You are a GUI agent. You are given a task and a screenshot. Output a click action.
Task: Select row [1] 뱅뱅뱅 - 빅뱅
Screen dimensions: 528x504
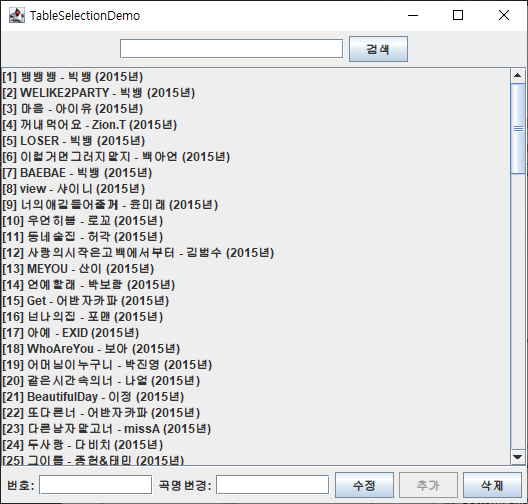(256, 77)
